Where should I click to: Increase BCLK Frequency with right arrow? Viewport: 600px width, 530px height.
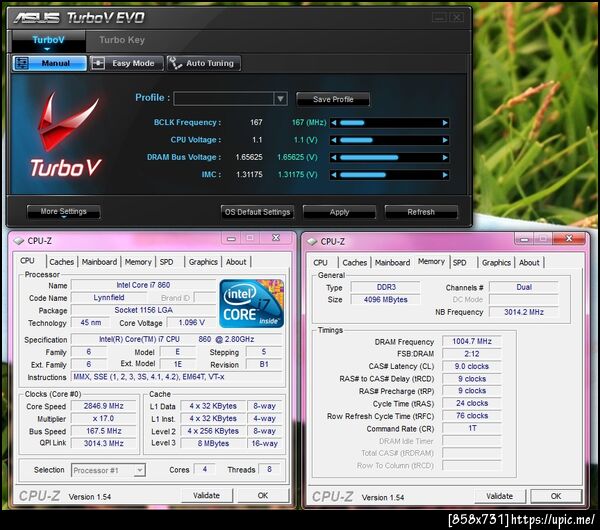[445, 123]
